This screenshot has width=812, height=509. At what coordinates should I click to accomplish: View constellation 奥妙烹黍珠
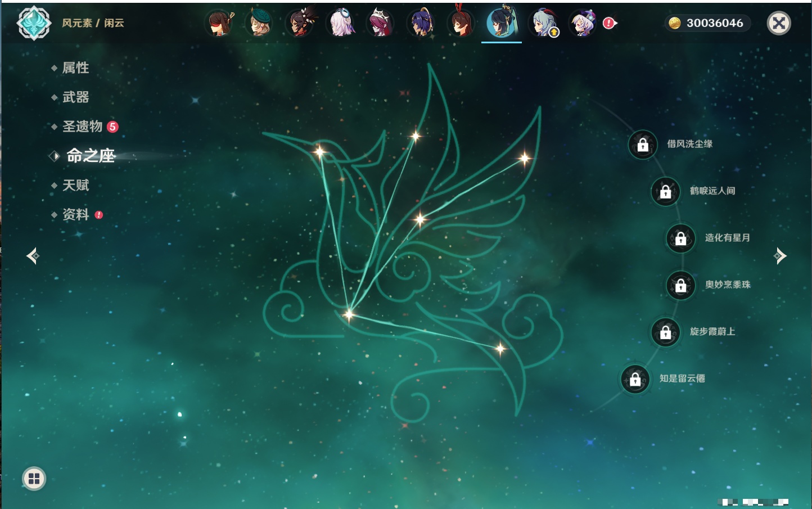pyautogui.click(x=728, y=285)
